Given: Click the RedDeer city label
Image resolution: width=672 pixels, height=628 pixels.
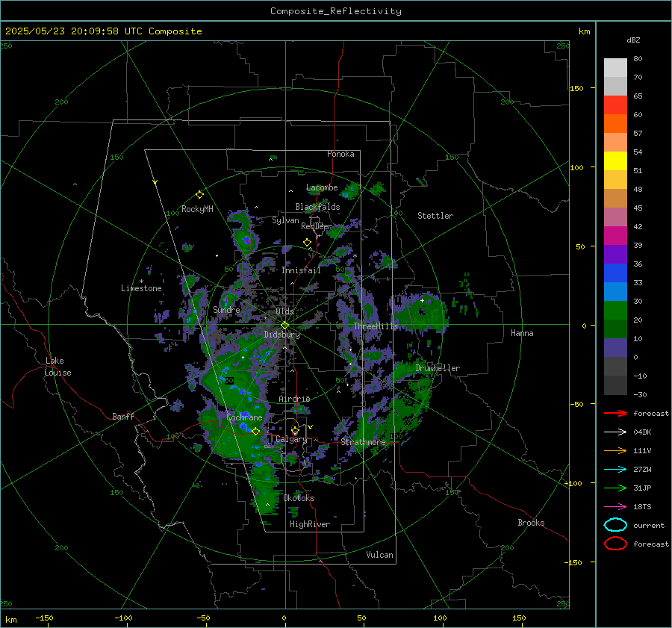Looking at the screenshot, I should click(317, 226).
